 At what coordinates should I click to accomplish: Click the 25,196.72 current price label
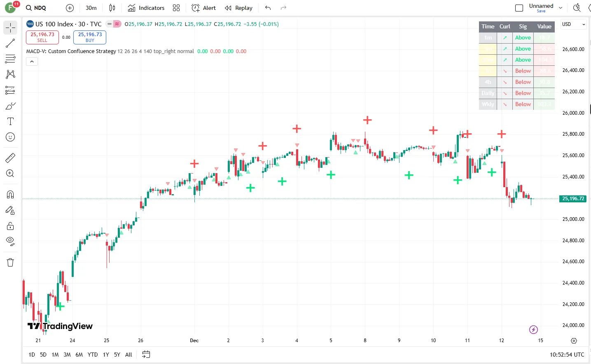[573, 199]
